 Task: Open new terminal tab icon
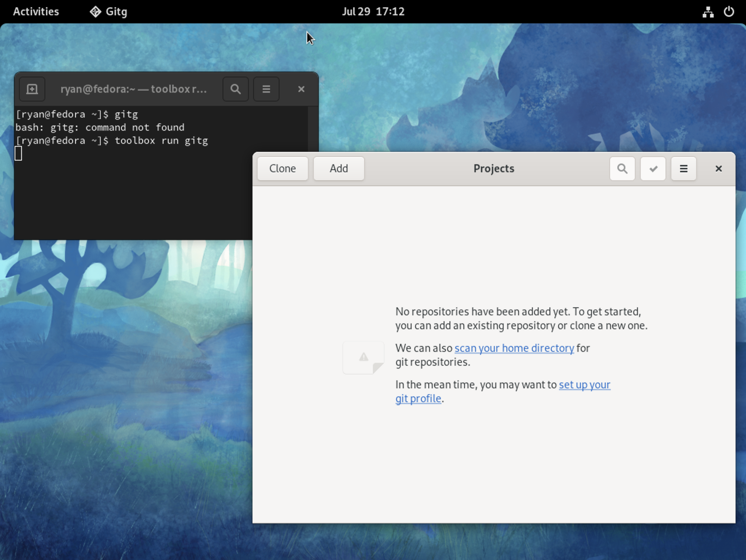[32, 89]
